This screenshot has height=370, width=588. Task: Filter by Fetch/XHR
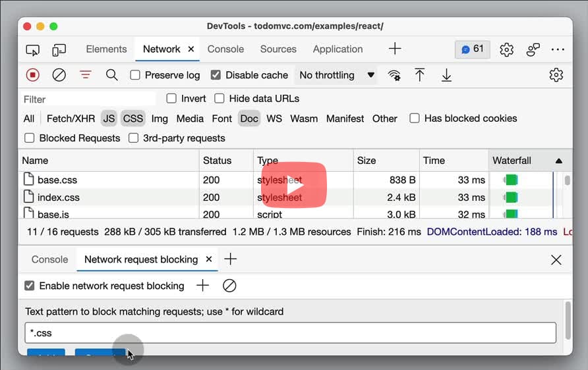71,119
